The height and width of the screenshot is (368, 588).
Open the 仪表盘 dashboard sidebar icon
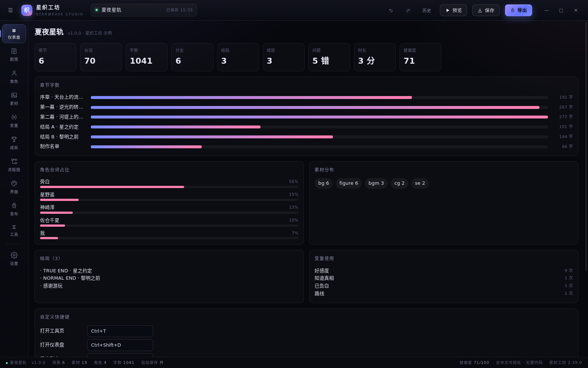[x=14, y=33]
